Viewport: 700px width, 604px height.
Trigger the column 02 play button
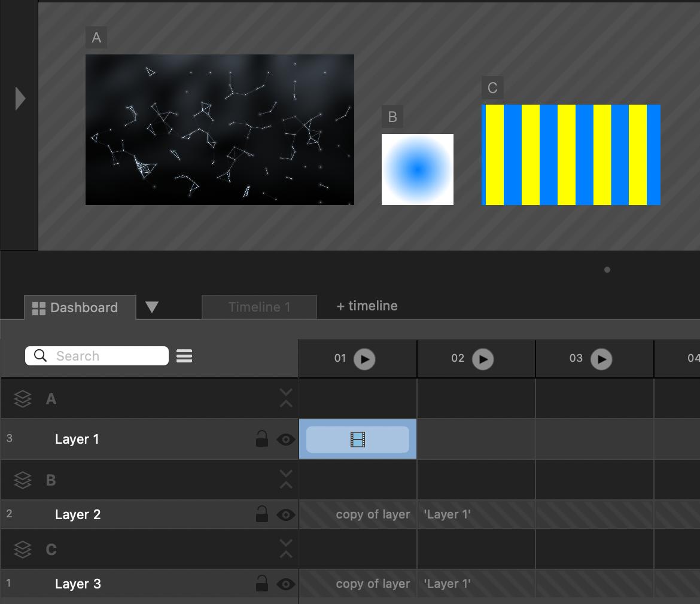point(482,359)
